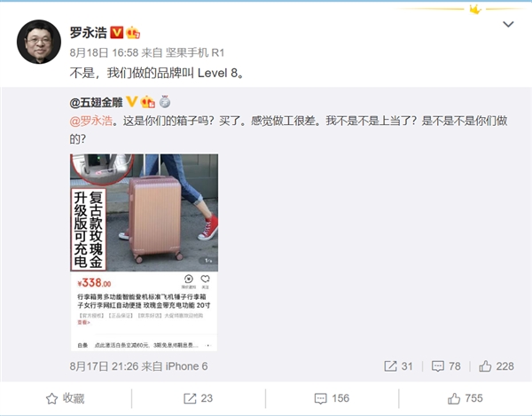Click the orange V verification badge beside 罗永浩
Image resolution: width=532 pixels, height=416 pixels.
(x=117, y=33)
